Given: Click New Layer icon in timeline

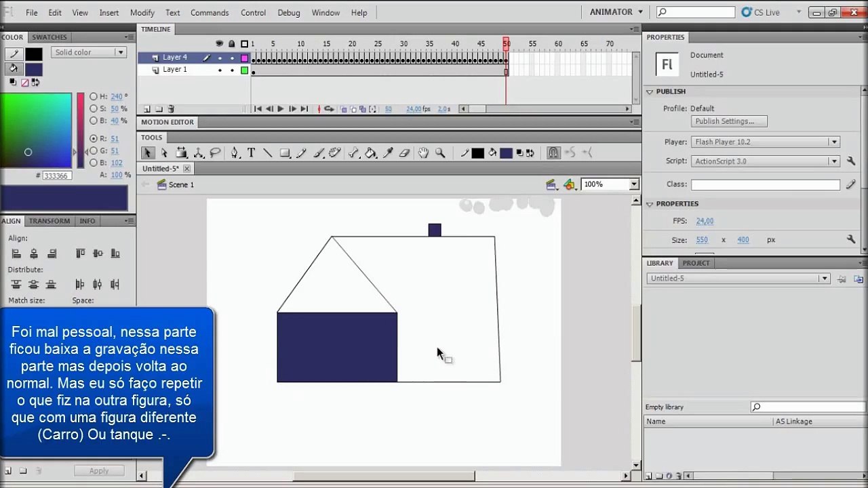Looking at the screenshot, I should pos(146,108).
